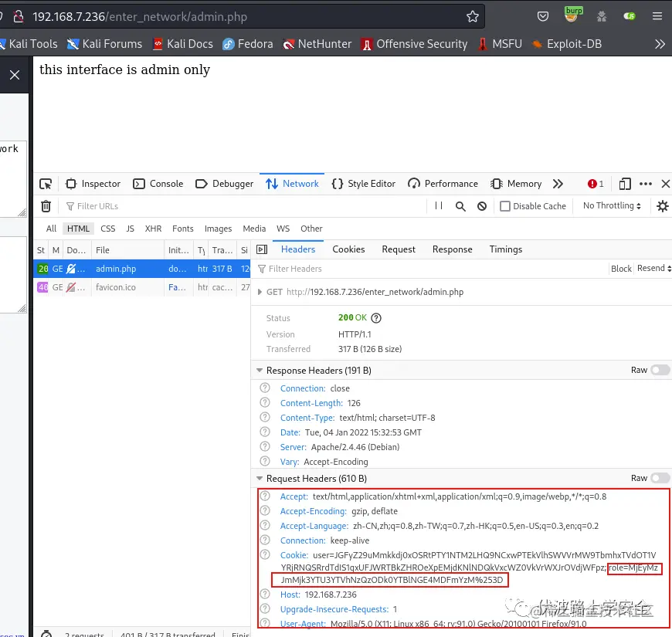672x637 pixels.
Task: Open the Console tab
Action: pos(158,184)
